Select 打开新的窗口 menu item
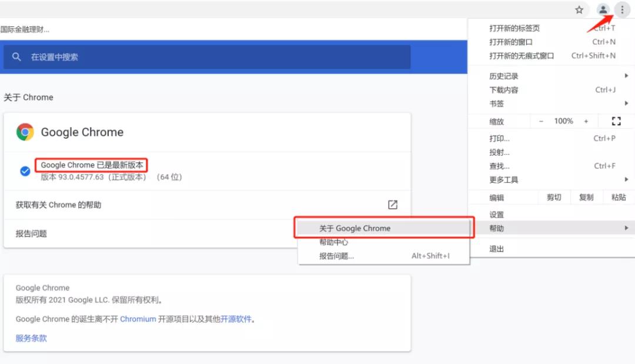The image size is (635, 364). click(x=552, y=42)
